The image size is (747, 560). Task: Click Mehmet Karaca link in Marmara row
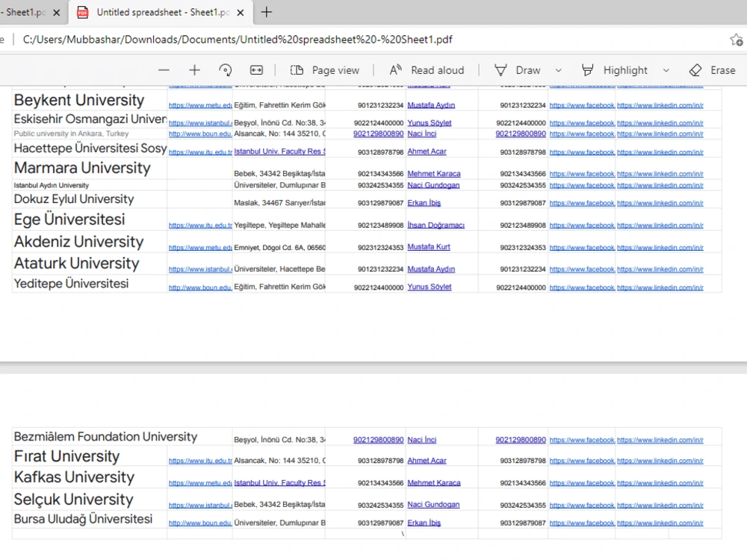click(434, 173)
